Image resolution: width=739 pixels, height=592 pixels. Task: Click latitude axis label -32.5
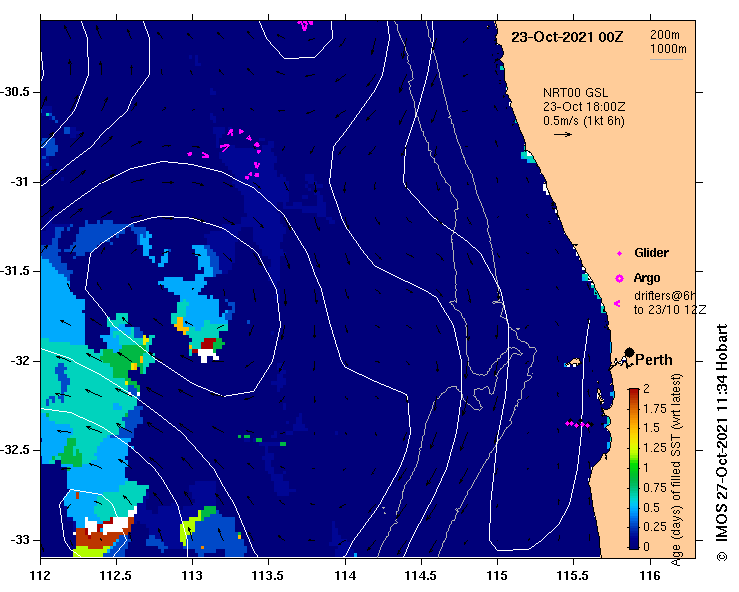[15, 450]
